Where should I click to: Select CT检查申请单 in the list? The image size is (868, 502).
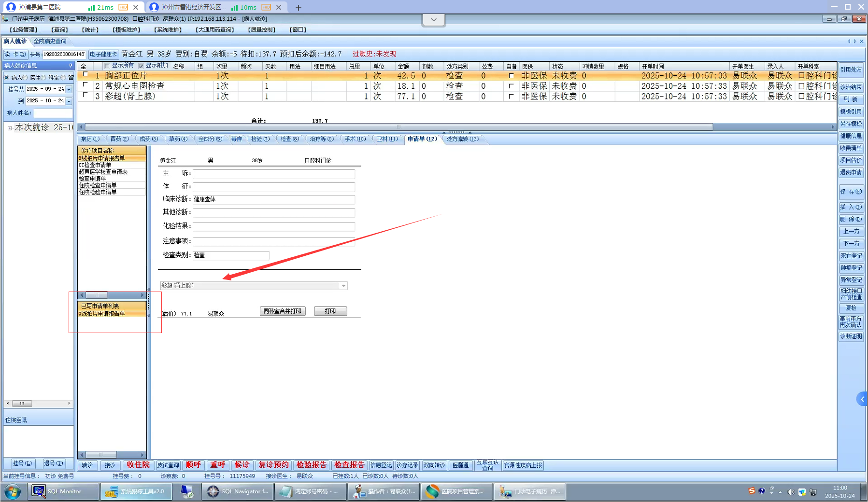(x=112, y=165)
